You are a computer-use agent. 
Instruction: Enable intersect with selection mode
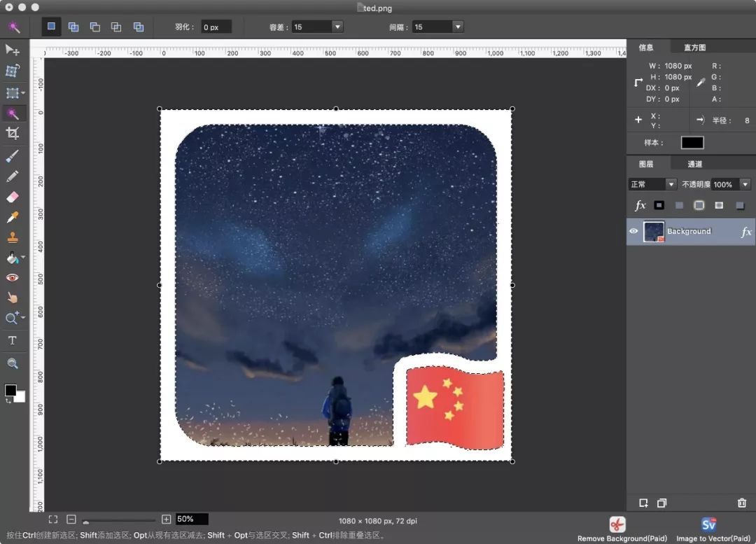116,27
